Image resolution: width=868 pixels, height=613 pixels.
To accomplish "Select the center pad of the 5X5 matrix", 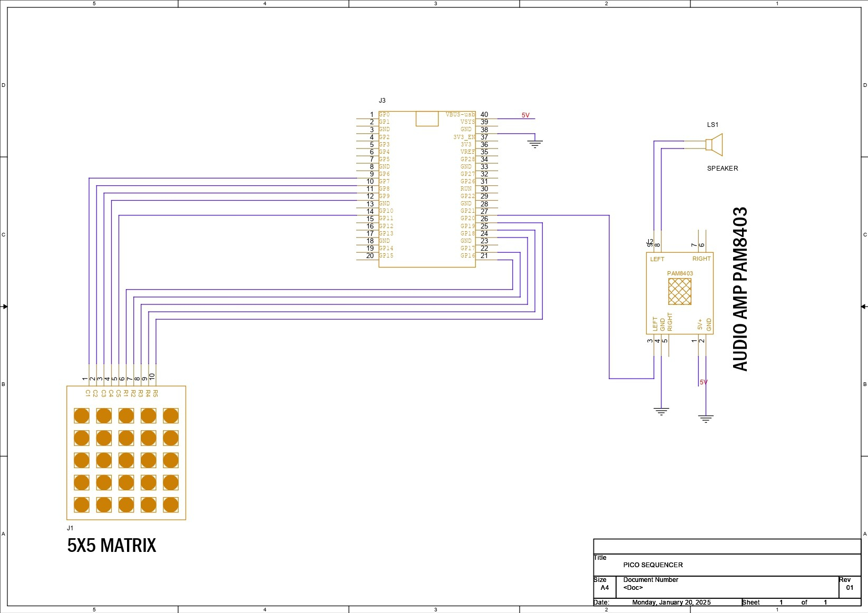I will click(126, 460).
